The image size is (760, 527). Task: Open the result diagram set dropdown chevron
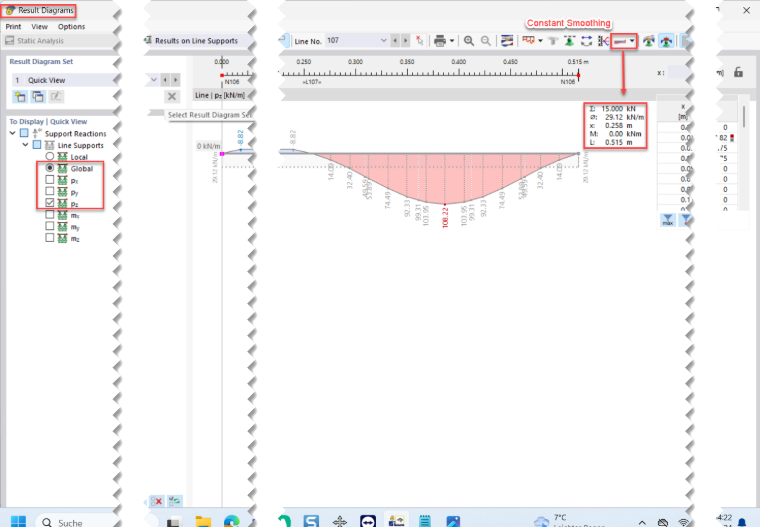[154, 80]
